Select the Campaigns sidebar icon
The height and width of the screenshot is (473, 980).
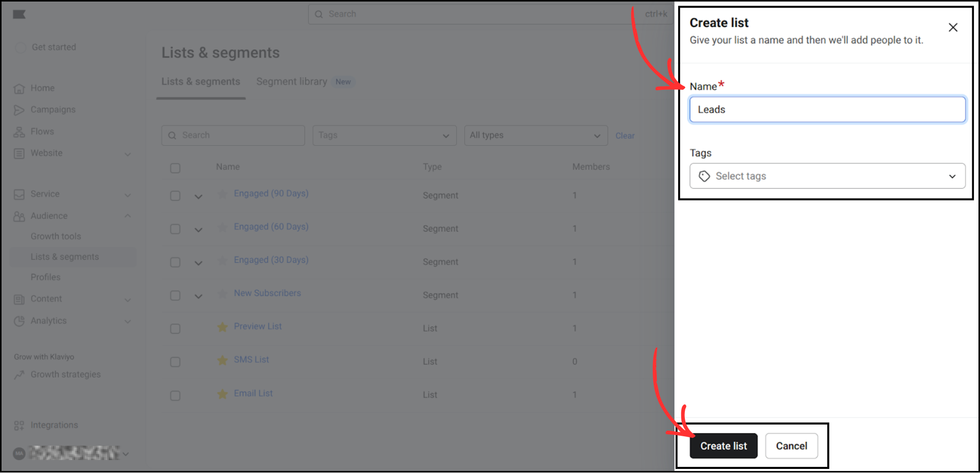tap(19, 109)
